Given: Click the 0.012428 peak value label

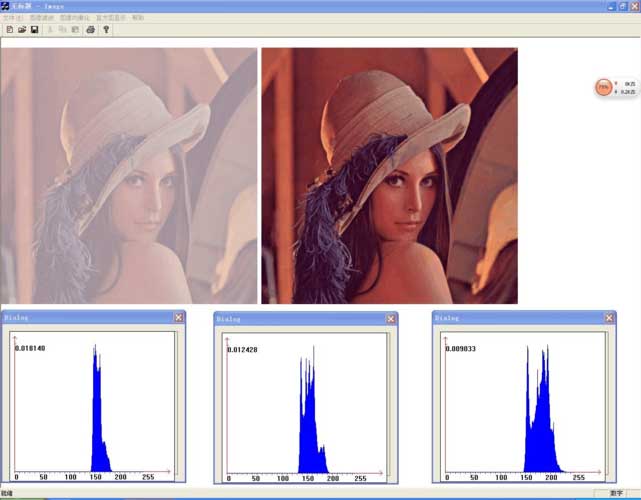Looking at the screenshot, I should [x=242, y=350].
